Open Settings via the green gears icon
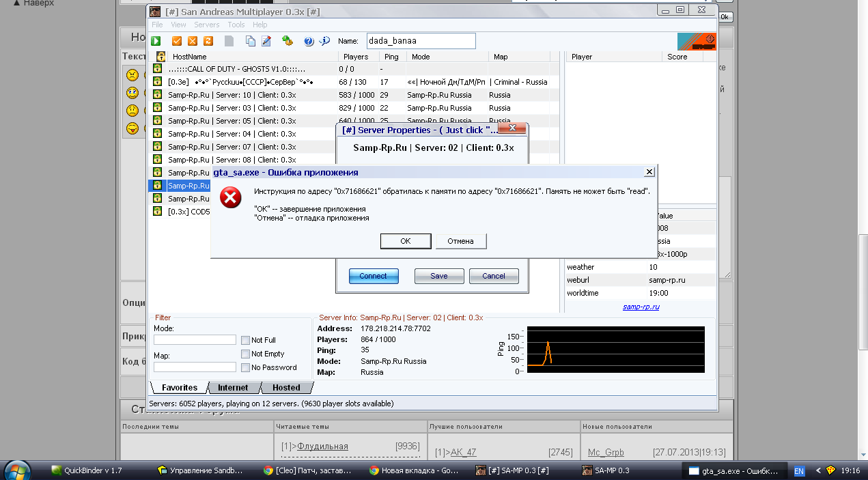The width and height of the screenshot is (868, 480). pos(288,41)
